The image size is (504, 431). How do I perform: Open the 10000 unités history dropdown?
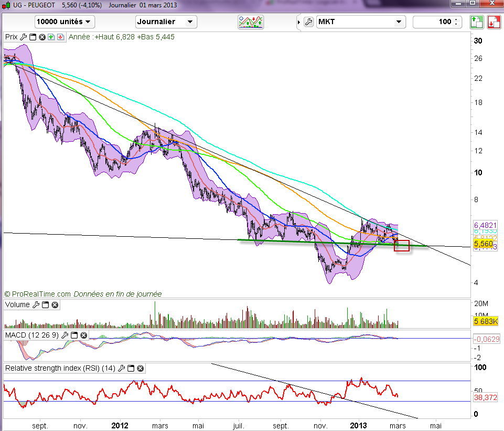[x=65, y=22]
